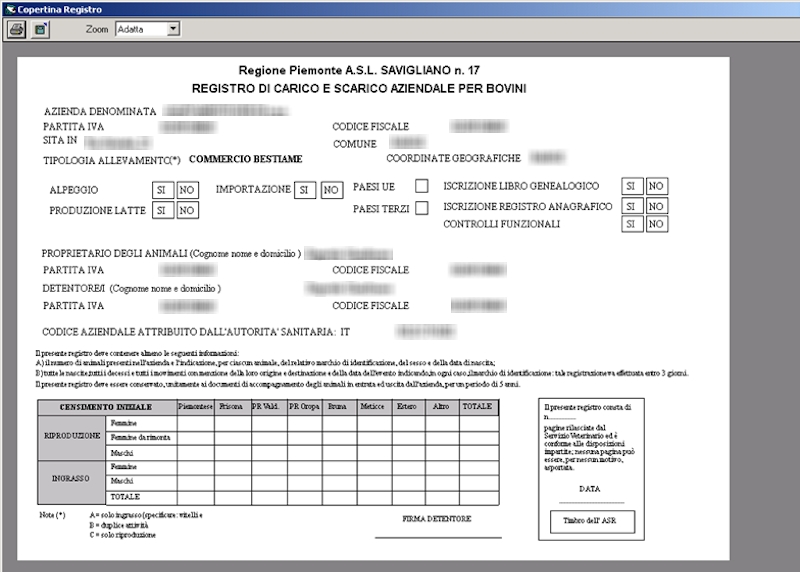Click the Timbro dell' ASR box
This screenshot has width=800, height=572.
[592, 521]
